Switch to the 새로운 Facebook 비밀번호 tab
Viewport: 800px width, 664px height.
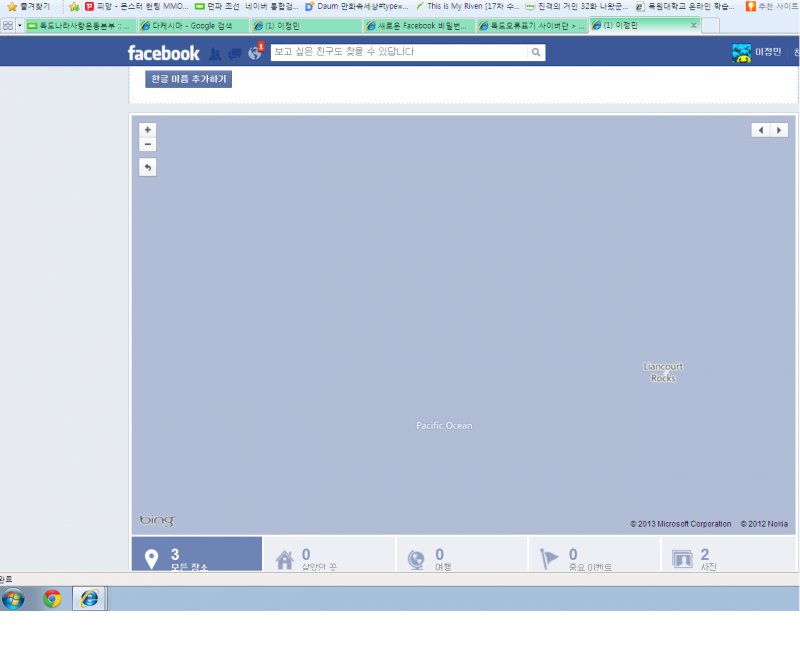pyautogui.click(x=418, y=25)
